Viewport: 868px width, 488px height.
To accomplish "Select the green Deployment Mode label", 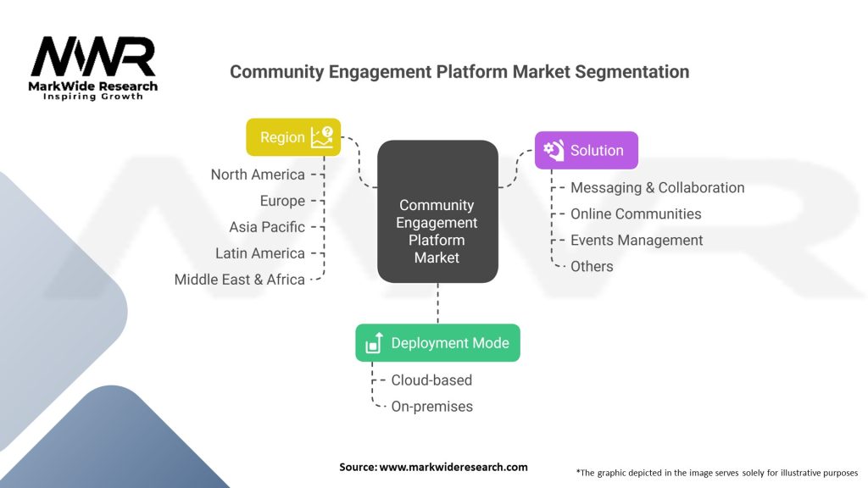I will [x=438, y=343].
